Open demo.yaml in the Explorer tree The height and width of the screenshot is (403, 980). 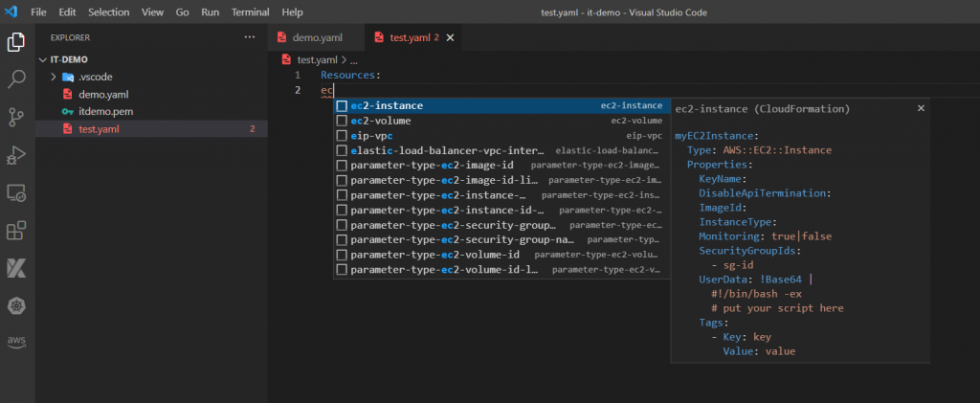(152, 95)
